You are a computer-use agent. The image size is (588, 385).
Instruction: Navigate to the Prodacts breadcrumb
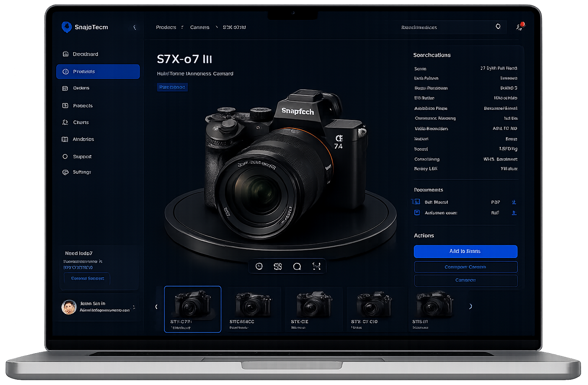pyautogui.click(x=166, y=27)
